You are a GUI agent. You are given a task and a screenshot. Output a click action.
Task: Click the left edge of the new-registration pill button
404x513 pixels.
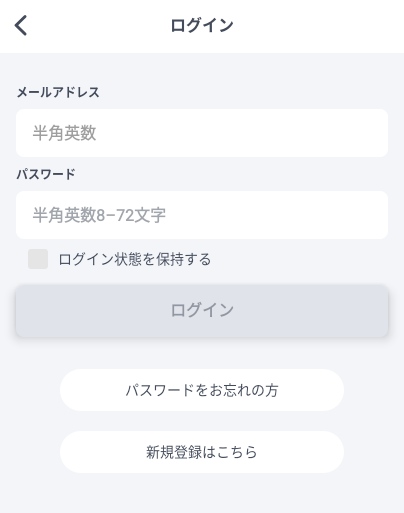(69, 452)
